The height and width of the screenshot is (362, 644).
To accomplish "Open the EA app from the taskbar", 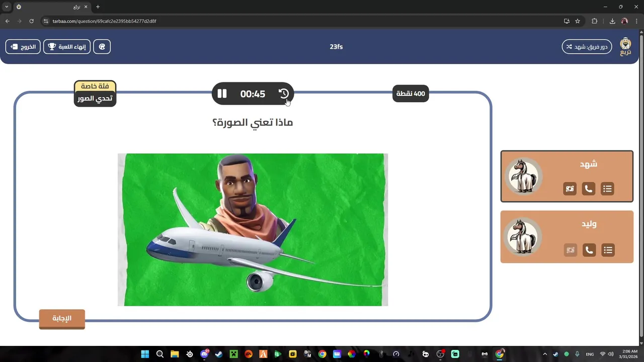I will point(248,354).
